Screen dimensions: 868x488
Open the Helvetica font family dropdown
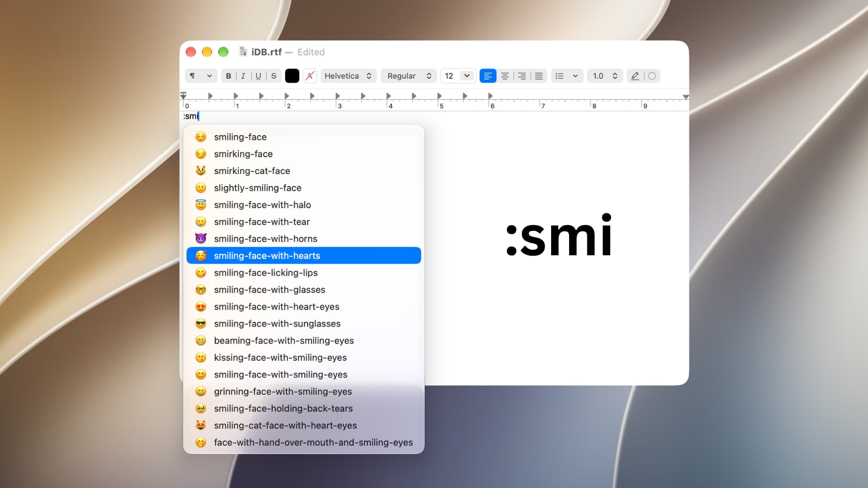coord(348,76)
